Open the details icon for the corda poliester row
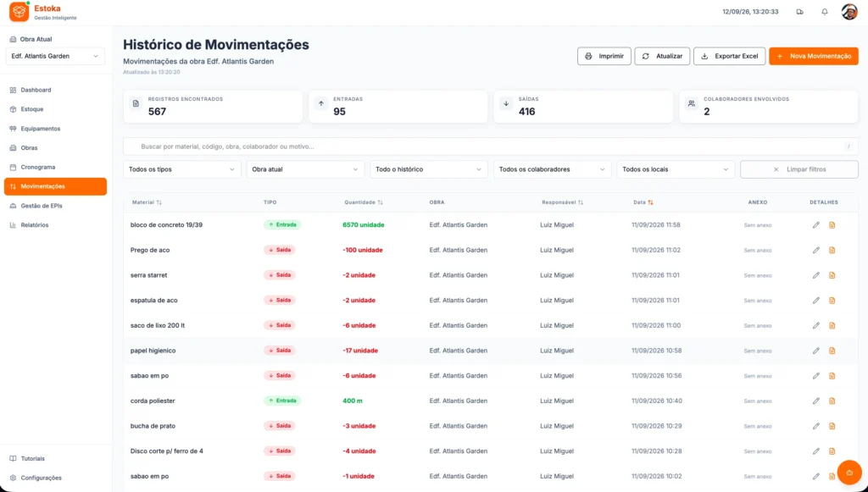This screenshot has height=492, width=868. [832, 401]
